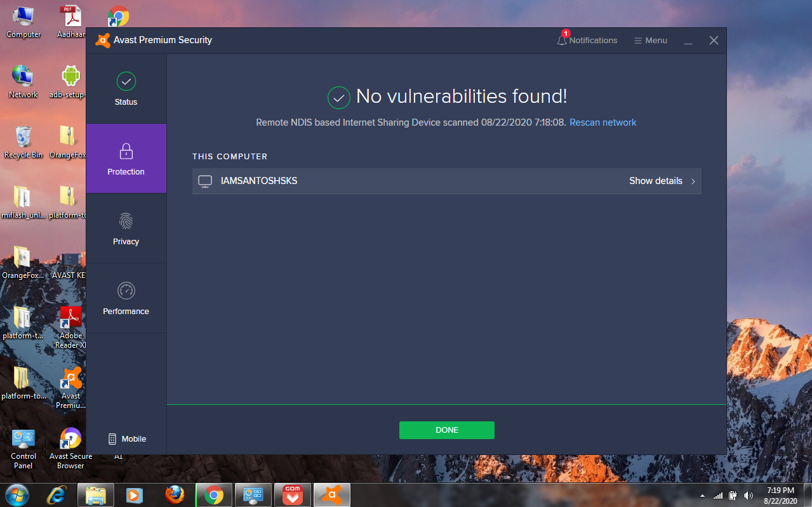Open the OrangeFox folder beside AVAST KE

tap(23, 263)
